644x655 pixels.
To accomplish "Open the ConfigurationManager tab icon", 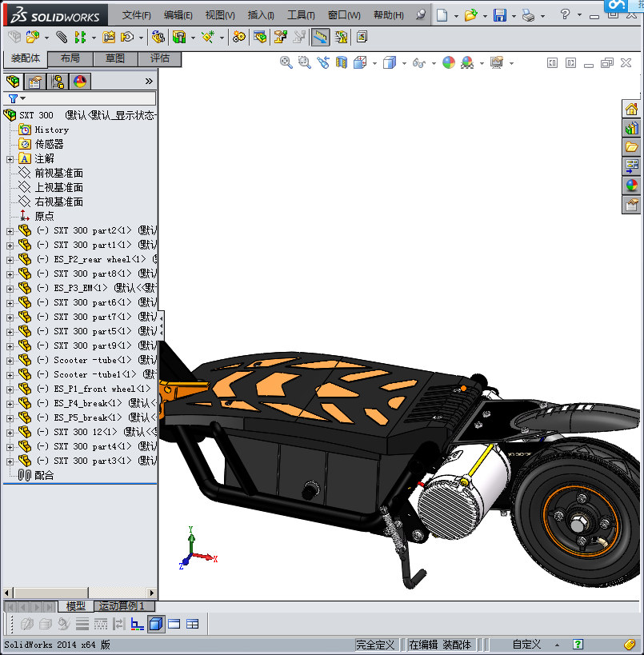I will pos(58,81).
